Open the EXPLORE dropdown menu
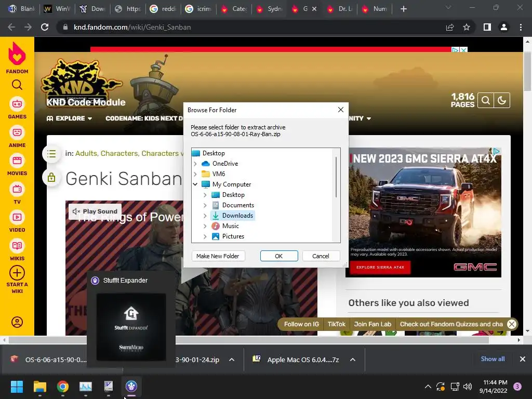This screenshot has height=399, width=532. coord(70,118)
